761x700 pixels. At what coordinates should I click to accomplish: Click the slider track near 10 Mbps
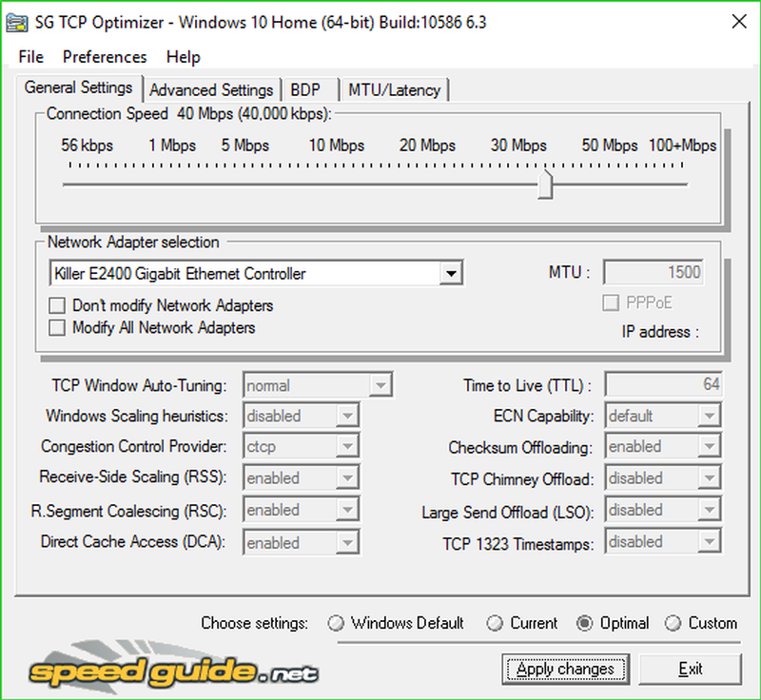click(x=337, y=185)
